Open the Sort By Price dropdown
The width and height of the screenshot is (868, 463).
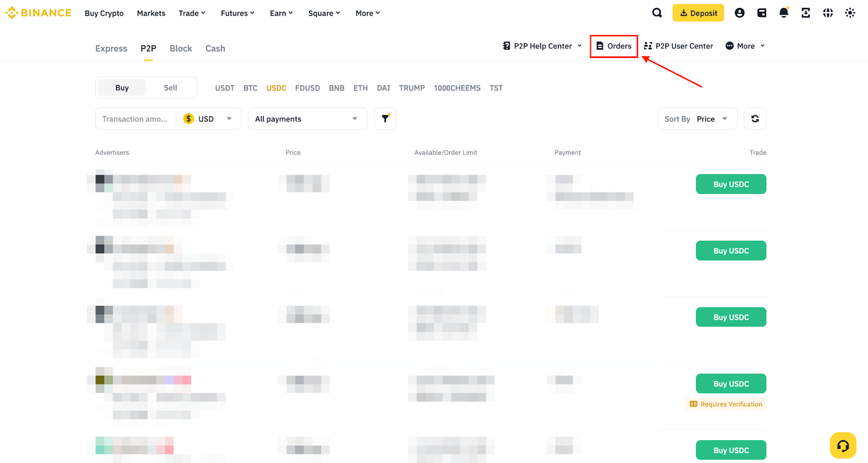(x=697, y=119)
